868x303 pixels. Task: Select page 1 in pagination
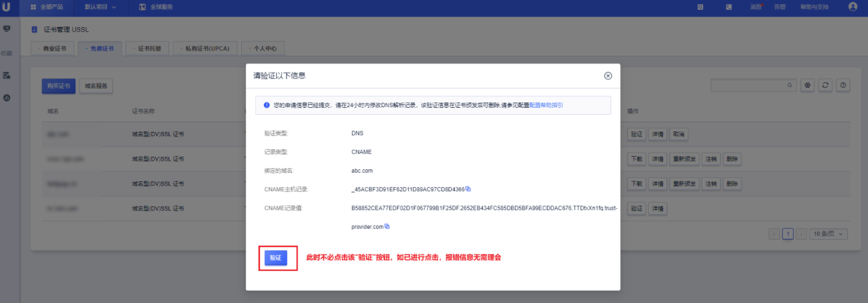click(x=787, y=234)
